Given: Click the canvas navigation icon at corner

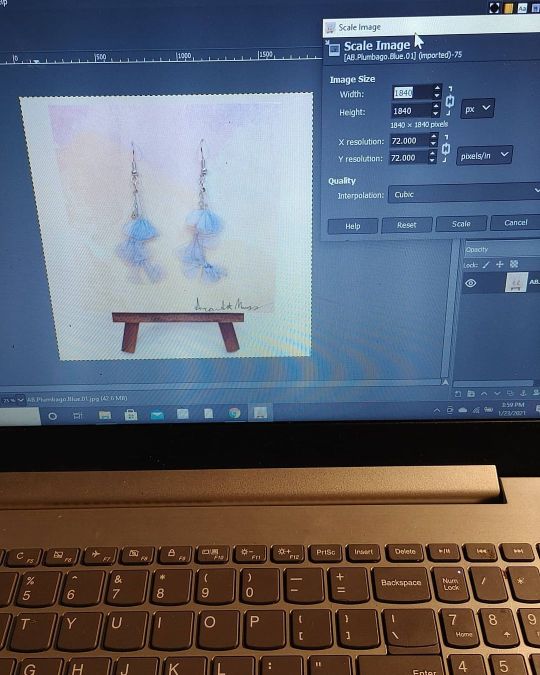Looking at the screenshot, I should pos(445,382).
